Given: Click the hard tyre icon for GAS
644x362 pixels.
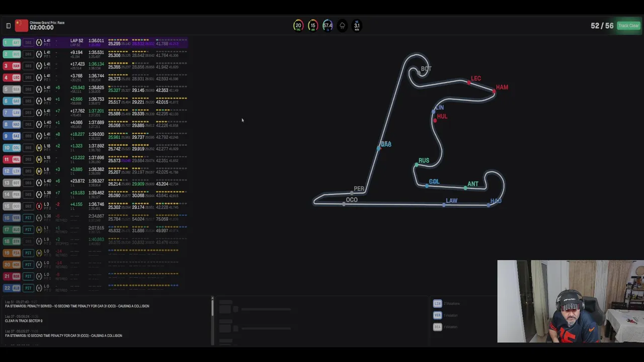Looking at the screenshot, I should tap(39, 101).
